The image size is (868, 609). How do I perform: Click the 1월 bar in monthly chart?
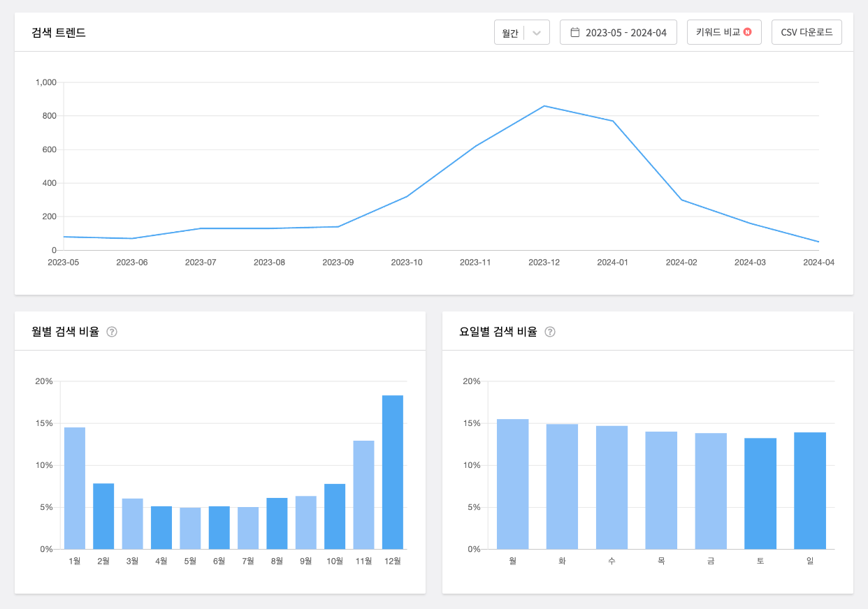(75, 488)
